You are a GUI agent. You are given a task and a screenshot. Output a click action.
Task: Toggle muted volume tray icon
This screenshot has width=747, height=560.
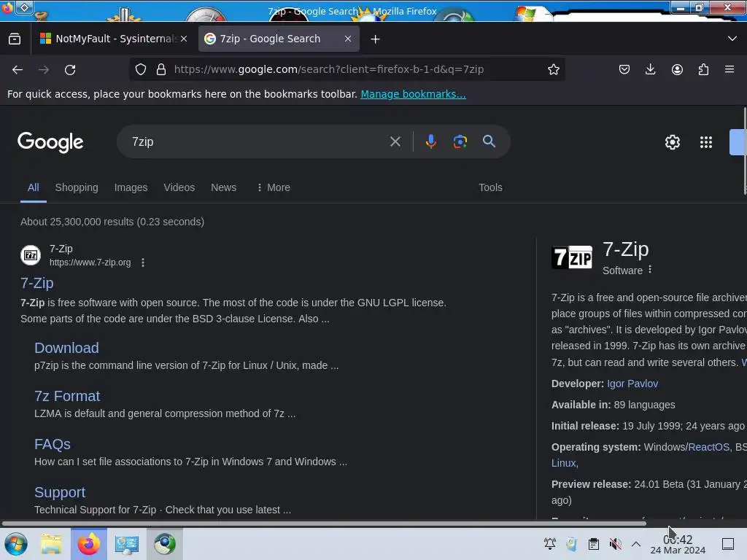click(x=615, y=544)
